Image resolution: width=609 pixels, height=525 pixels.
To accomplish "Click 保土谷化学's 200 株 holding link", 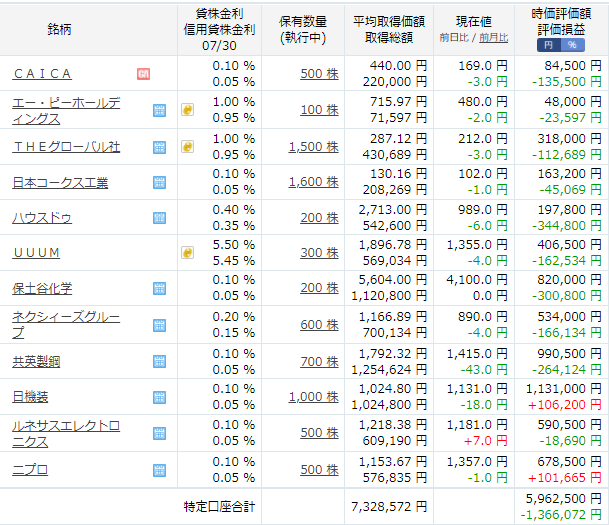I will [319, 288].
